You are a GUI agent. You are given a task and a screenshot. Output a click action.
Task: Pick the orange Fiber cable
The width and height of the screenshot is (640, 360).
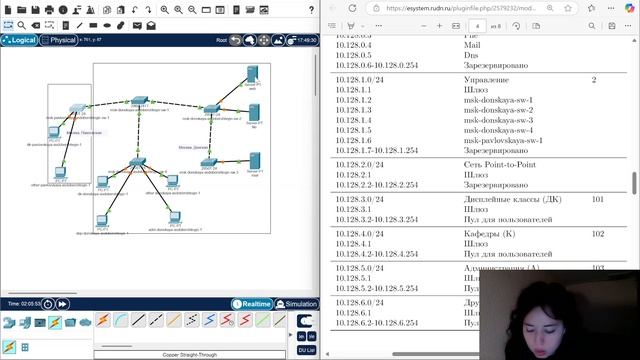174,320
